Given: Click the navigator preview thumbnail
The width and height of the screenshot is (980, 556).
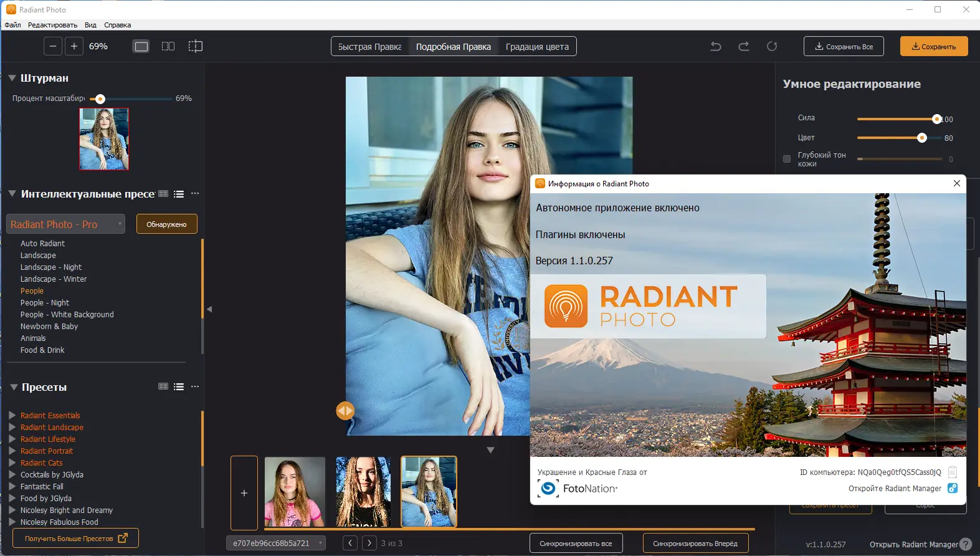Looking at the screenshot, I should click(104, 138).
